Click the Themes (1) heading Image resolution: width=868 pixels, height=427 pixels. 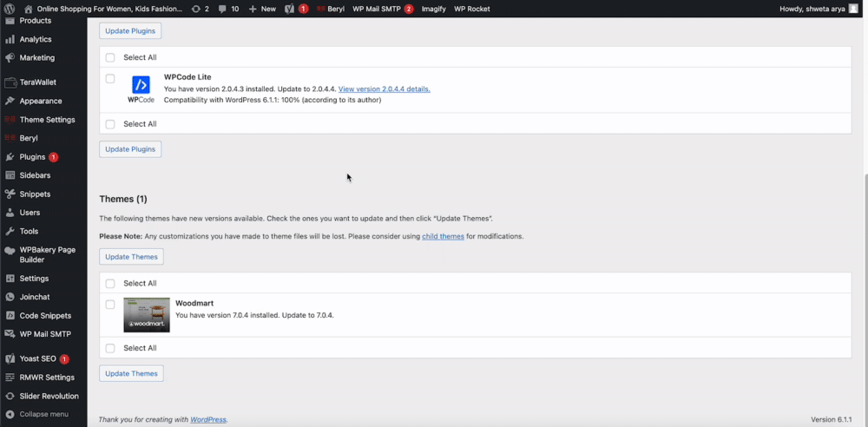(123, 199)
